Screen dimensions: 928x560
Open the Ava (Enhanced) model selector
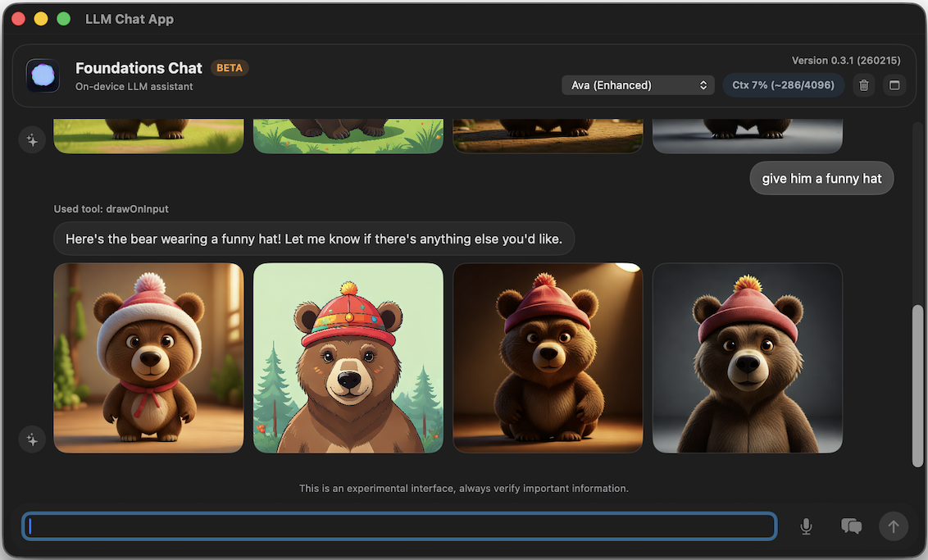click(x=638, y=84)
